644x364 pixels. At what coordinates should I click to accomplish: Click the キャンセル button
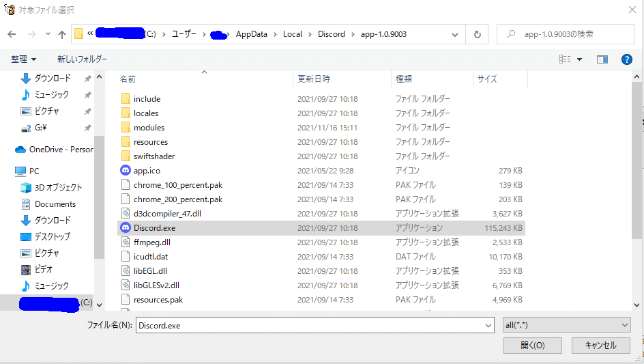600,346
